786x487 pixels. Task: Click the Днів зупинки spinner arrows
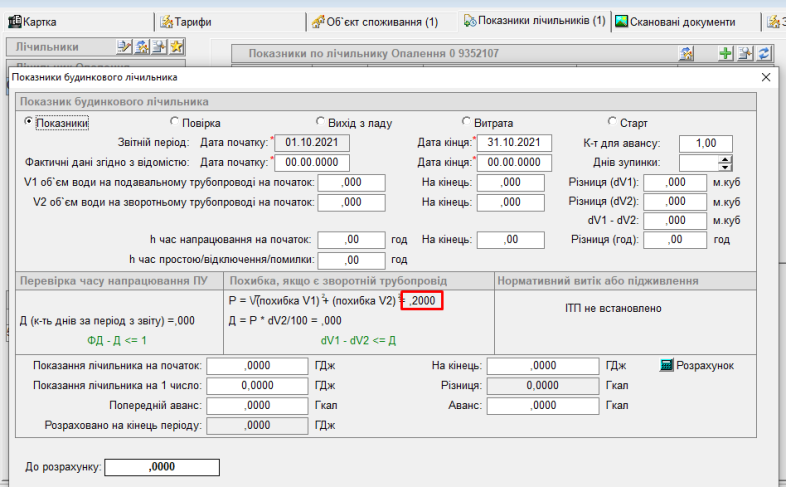pos(725,163)
